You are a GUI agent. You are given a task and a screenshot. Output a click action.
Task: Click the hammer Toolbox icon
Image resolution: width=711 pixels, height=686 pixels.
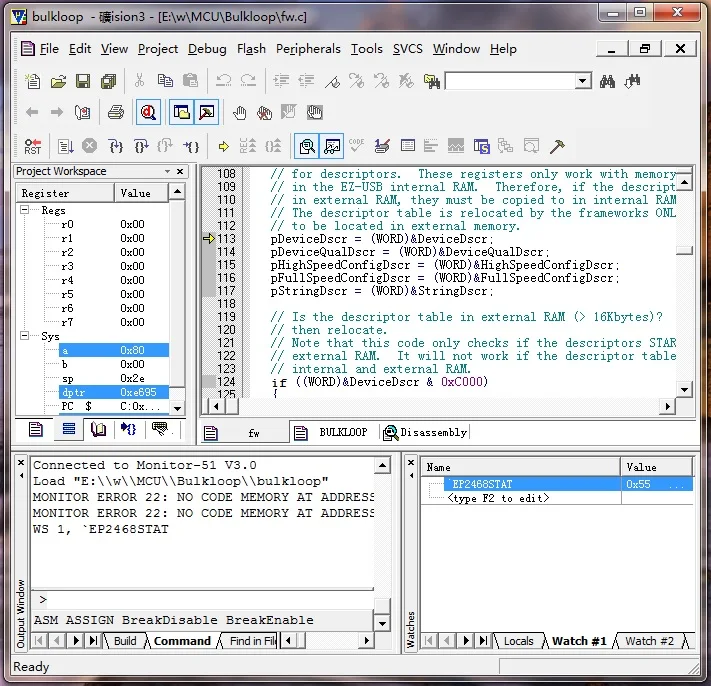click(557, 146)
